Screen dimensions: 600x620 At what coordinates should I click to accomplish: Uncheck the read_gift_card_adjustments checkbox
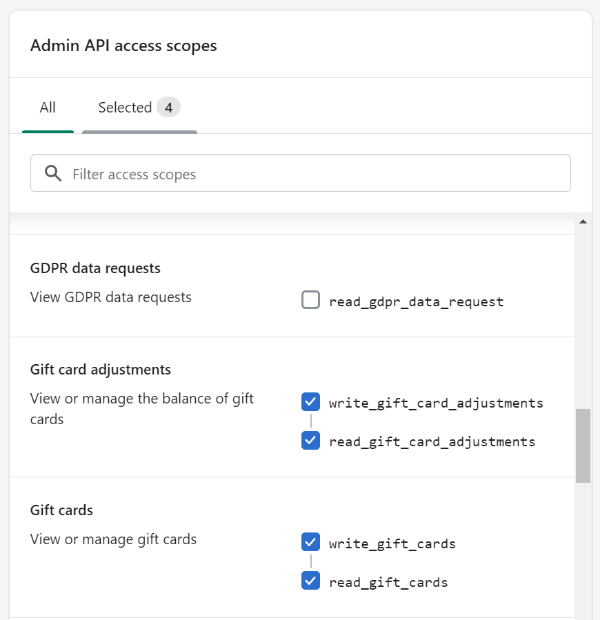(x=310, y=440)
